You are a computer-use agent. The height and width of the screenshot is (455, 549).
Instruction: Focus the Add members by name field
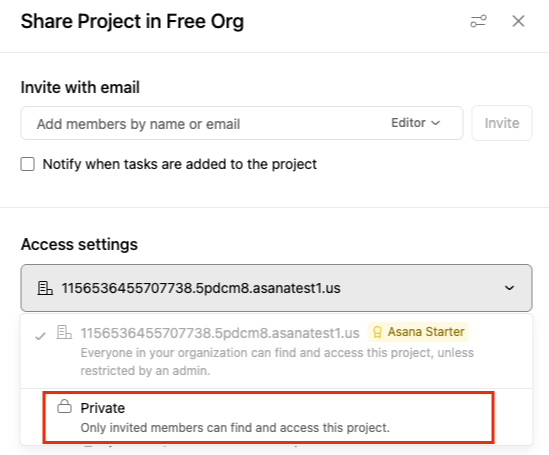(203, 124)
